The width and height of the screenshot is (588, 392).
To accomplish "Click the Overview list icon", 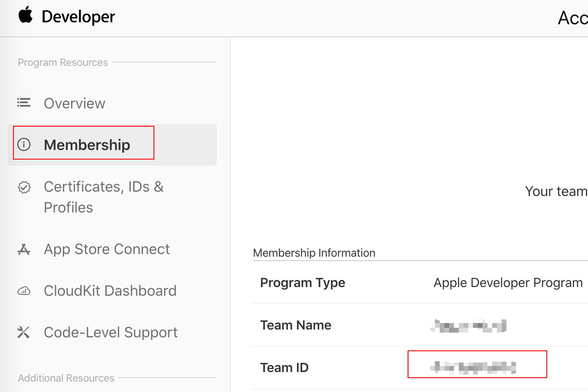I will coord(24,103).
